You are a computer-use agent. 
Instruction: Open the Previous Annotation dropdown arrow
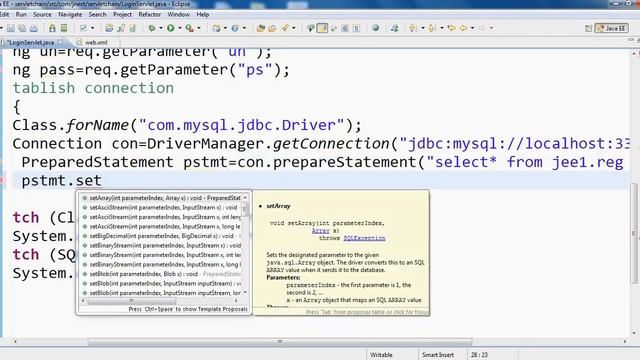coord(442,28)
